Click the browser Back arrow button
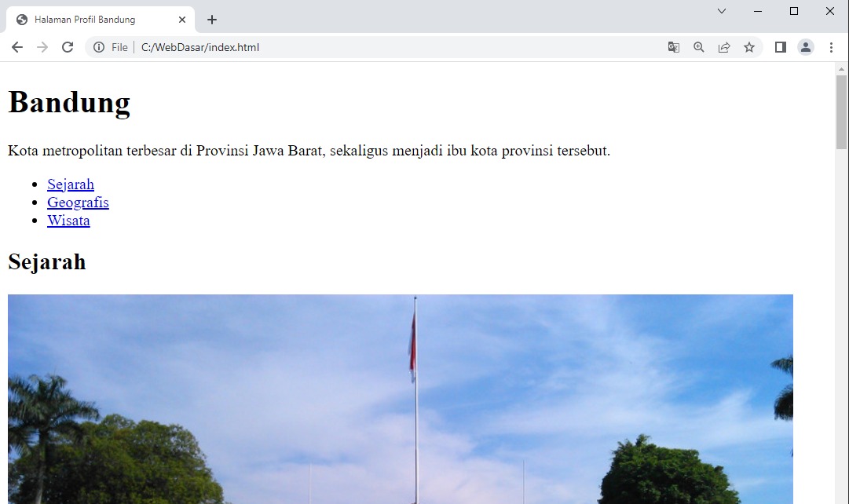Image resolution: width=849 pixels, height=504 pixels. tap(17, 47)
